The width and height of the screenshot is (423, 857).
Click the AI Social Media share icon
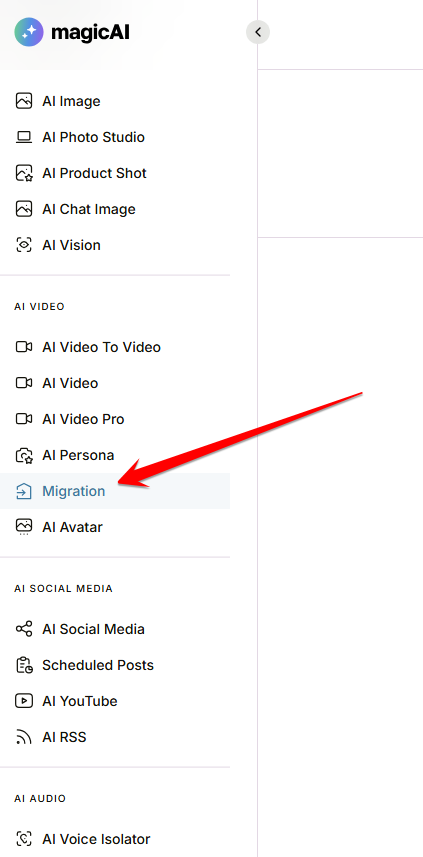coord(24,629)
